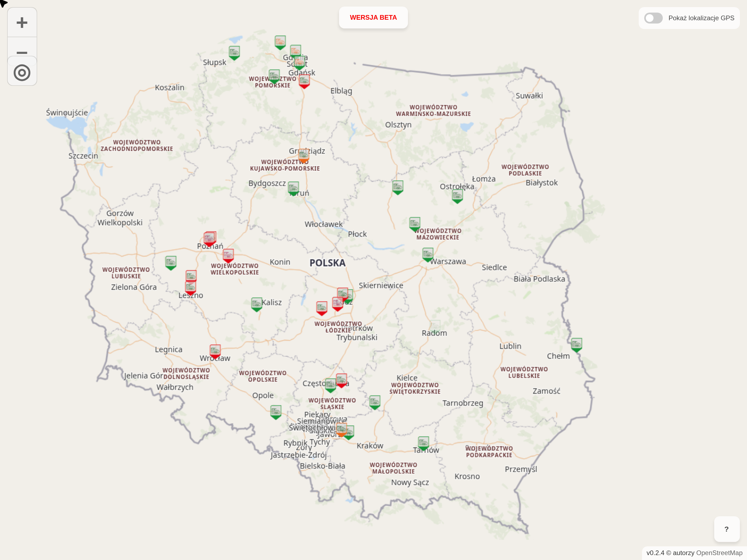Screen dimensions: 747x560
Task: Open the OpenStreetMap attribution link
Action: click(719, 553)
